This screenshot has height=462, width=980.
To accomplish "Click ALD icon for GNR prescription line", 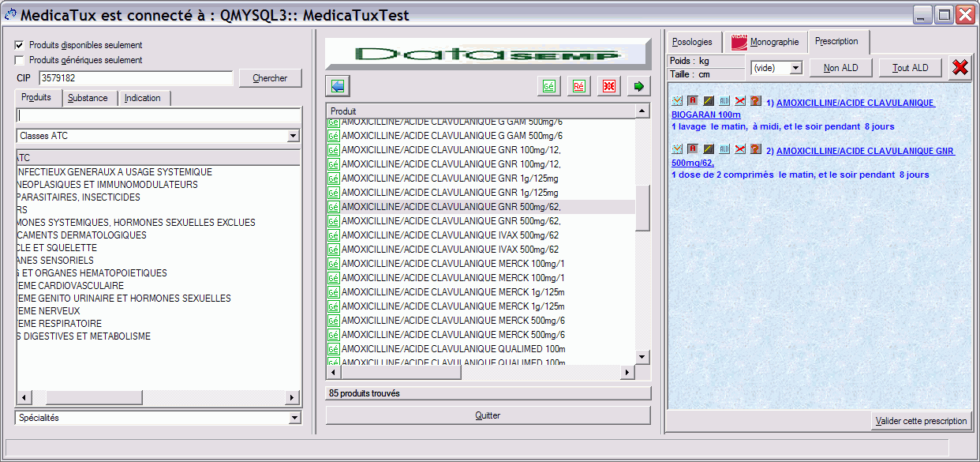I will point(724,149).
